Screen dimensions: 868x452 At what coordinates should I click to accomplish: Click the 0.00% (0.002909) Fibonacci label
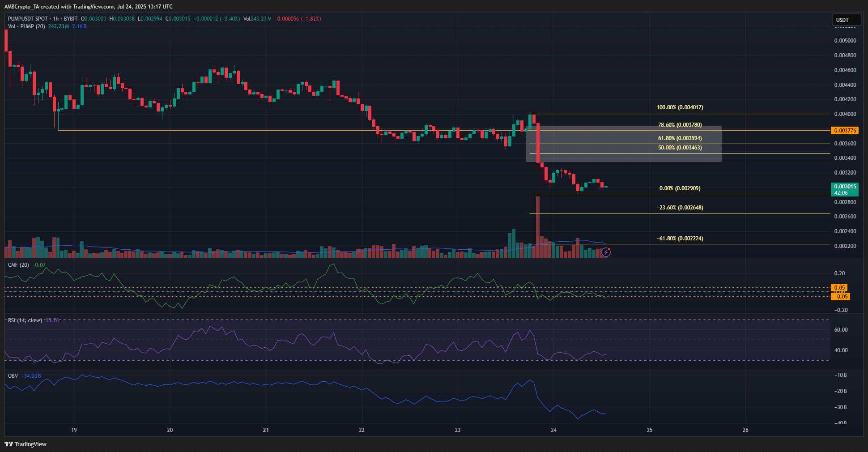pos(680,188)
